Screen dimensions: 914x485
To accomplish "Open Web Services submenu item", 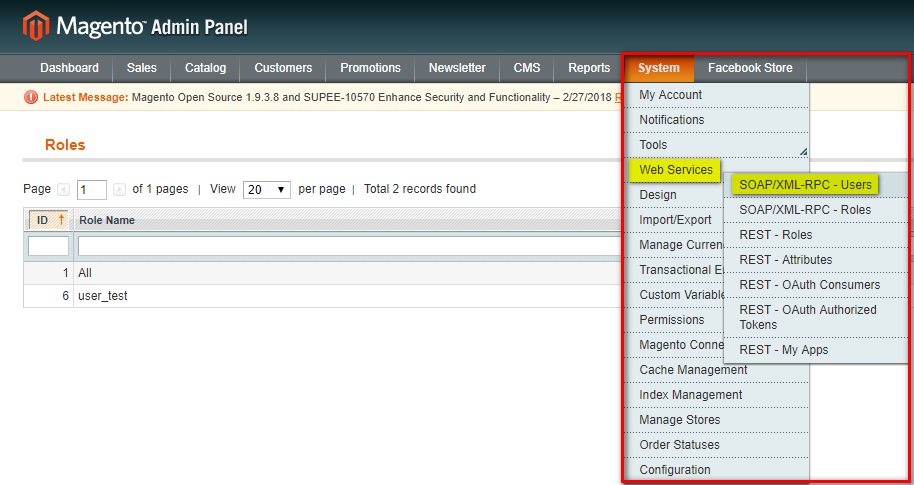I will (x=676, y=170).
